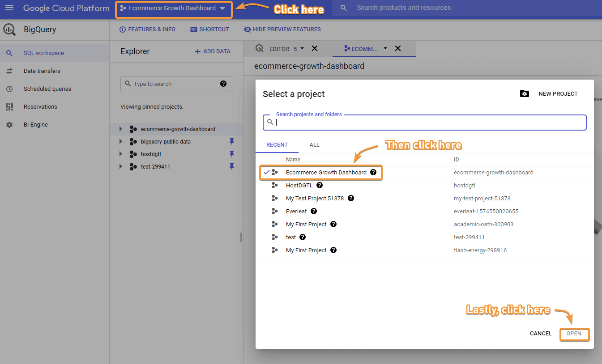Click help icon beside Everleaf
This screenshot has width=602, height=364.
(x=314, y=211)
